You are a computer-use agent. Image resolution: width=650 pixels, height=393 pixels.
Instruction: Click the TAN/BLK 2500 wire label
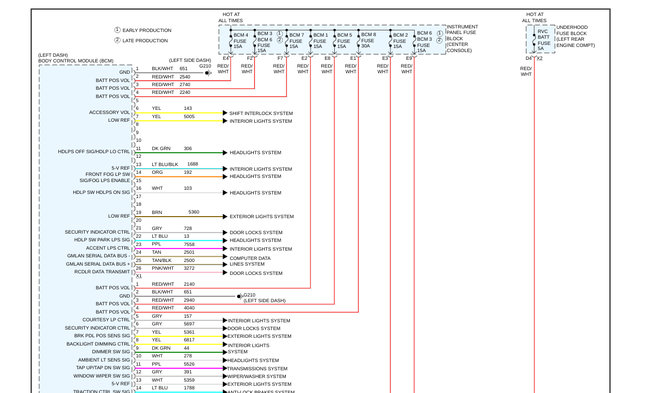pos(173,260)
